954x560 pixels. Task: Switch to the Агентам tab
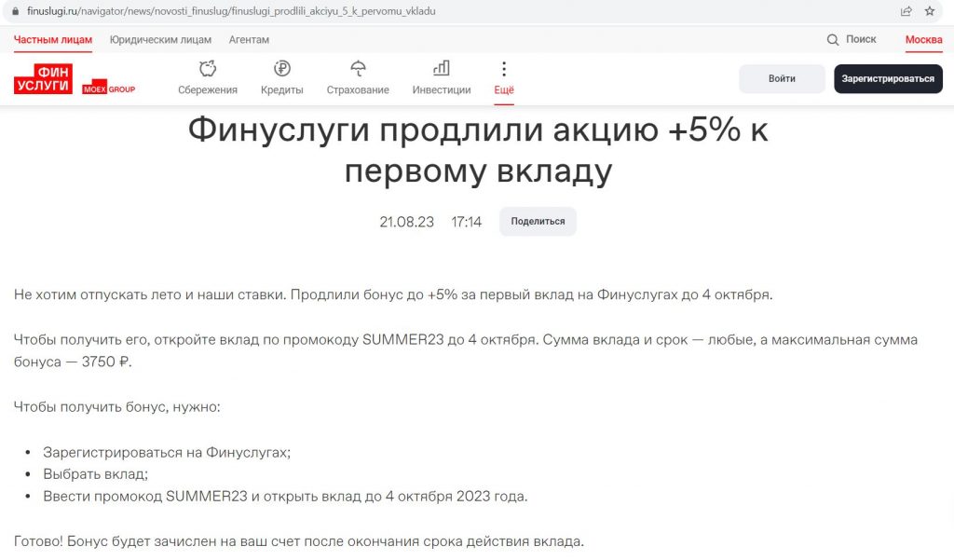(x=249, y=39)
